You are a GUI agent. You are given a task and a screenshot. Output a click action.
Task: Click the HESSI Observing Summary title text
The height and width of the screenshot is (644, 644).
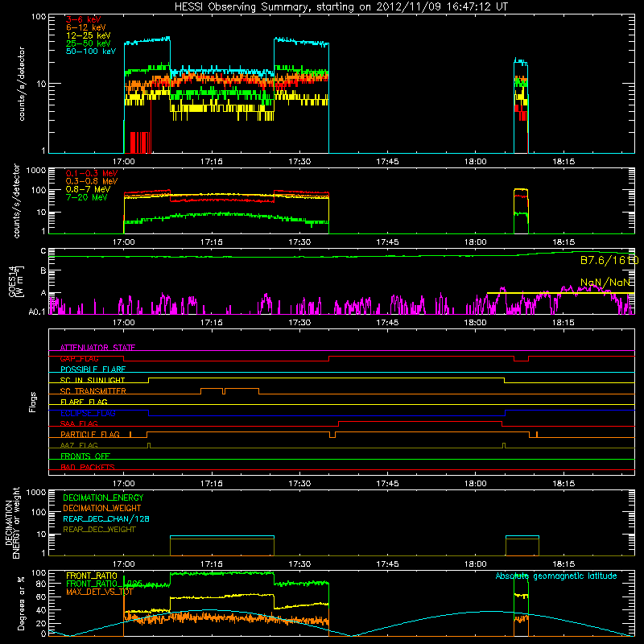341,6
